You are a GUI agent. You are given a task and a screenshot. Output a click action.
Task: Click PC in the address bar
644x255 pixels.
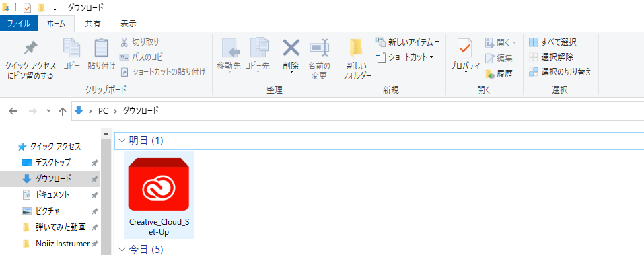[103, 111]
